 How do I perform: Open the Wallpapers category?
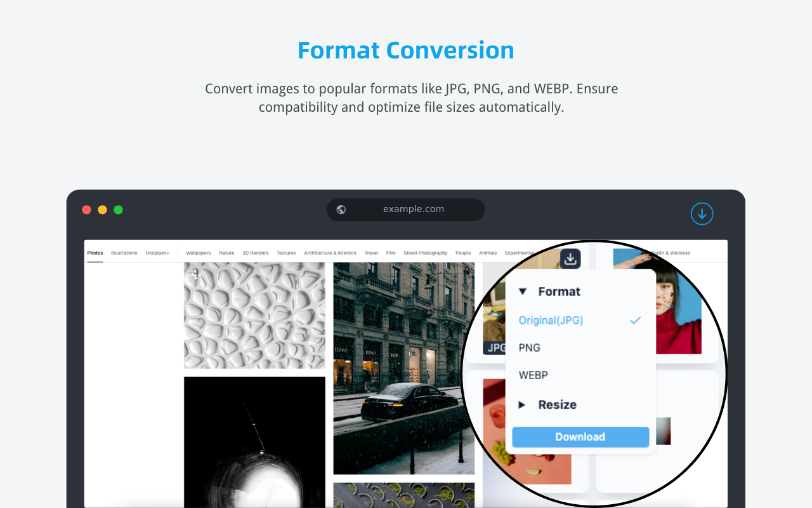(199, 252)
